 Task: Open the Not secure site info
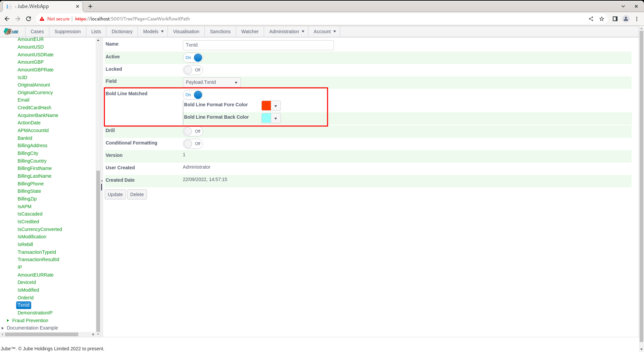pyautogui.click(x=54, y=19)
